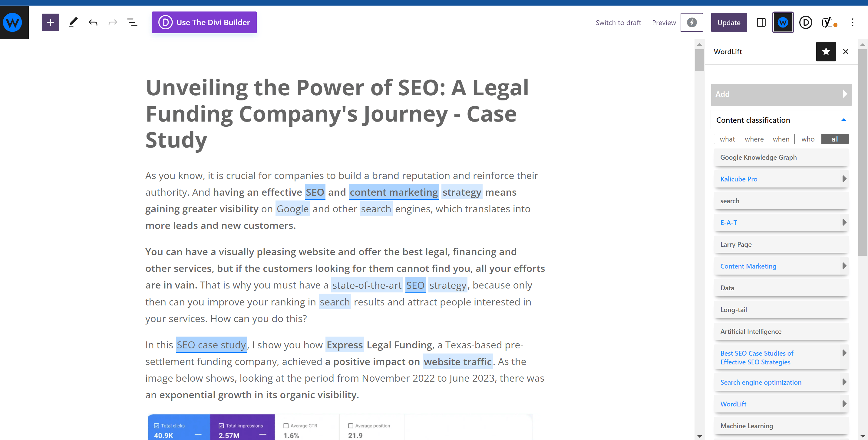This screenshot has height=440, width=868.
Task: Click the Undo arrow icon
Action: click(x=93, y=22)
